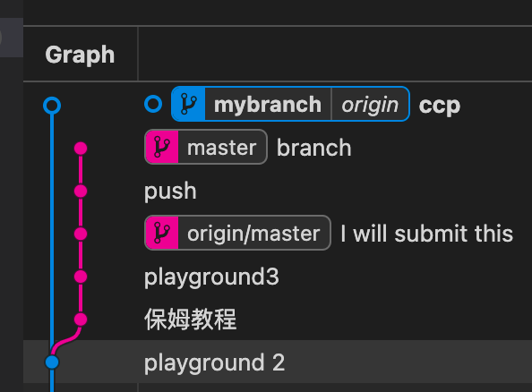The image size is (532, 392).
Task: Click the origin/master remote branch label
Action: 253,234
